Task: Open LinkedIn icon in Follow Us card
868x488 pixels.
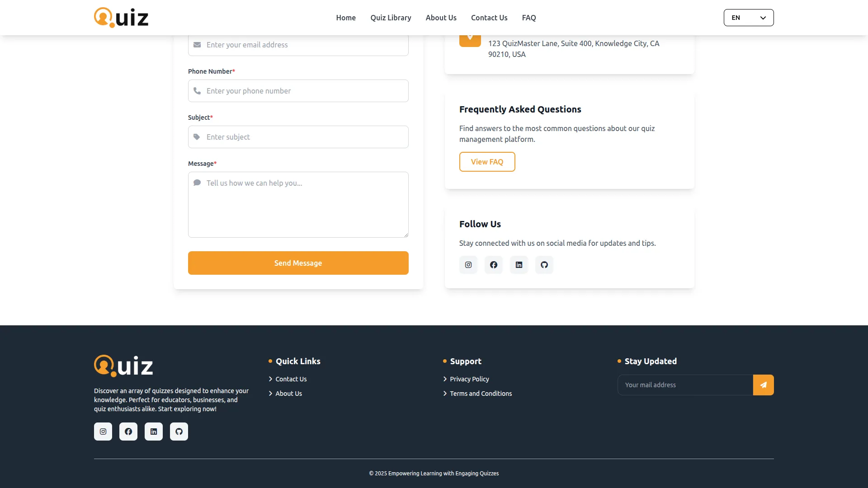Action: 519,265
